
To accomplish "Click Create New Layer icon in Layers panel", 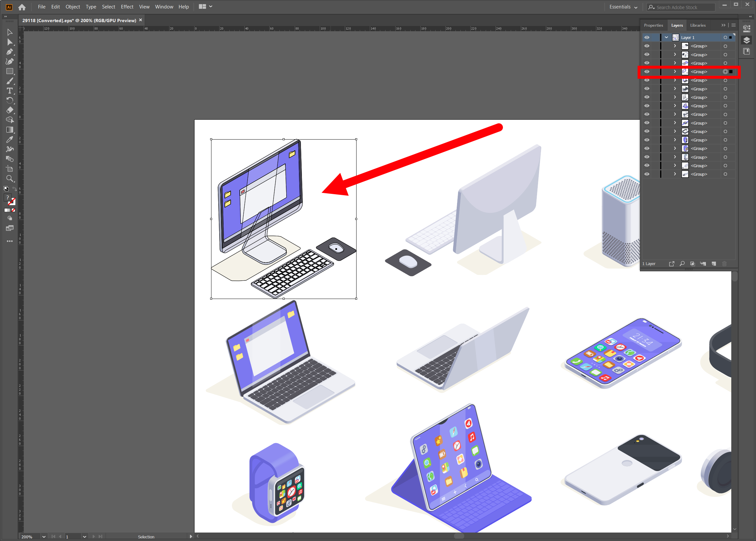I will click(714, 264).
